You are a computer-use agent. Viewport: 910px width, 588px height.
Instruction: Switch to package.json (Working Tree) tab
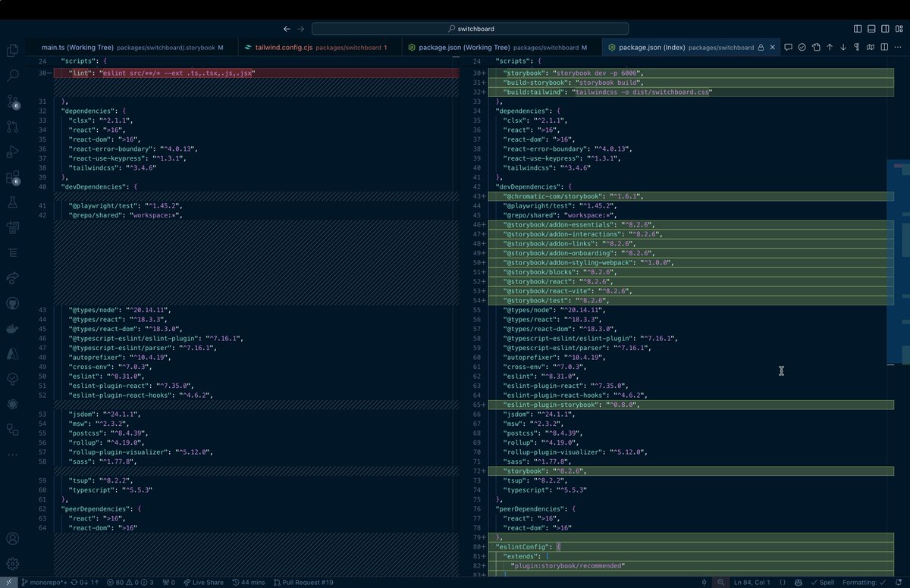(500, 47)
